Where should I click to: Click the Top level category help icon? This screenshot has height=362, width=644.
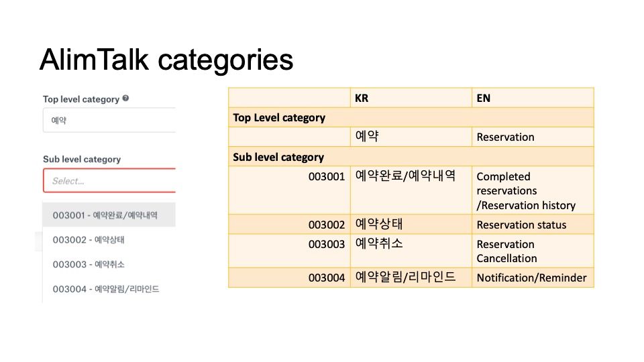tap(125, 99)
